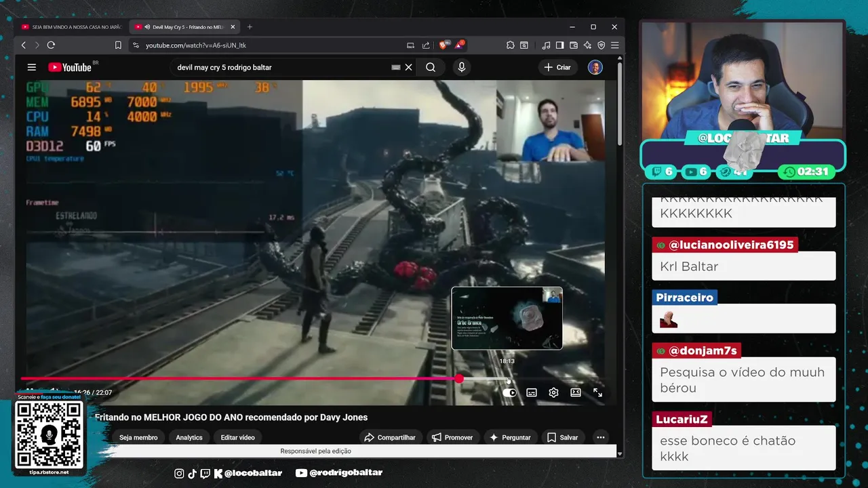Click the LucariuZ chat username
This screenshot has height=488, width=868.
(x=682, y=419)
